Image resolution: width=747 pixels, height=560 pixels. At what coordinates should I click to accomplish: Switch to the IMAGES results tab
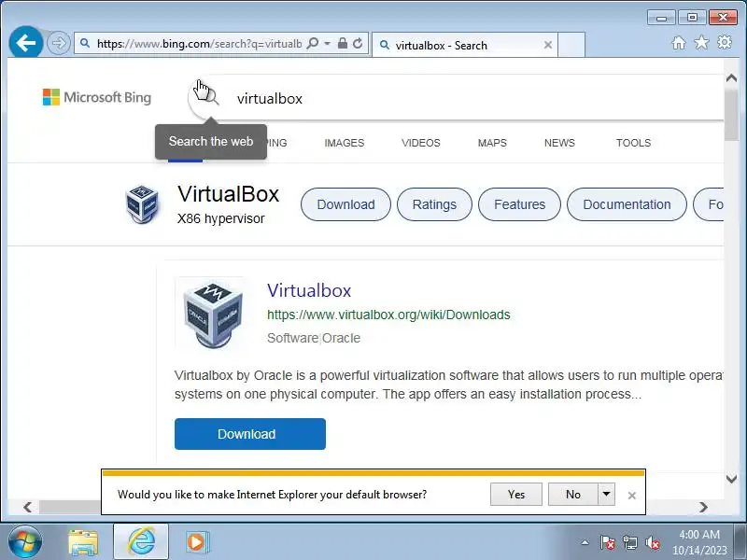pyautogui.click(x=344, y=143)
